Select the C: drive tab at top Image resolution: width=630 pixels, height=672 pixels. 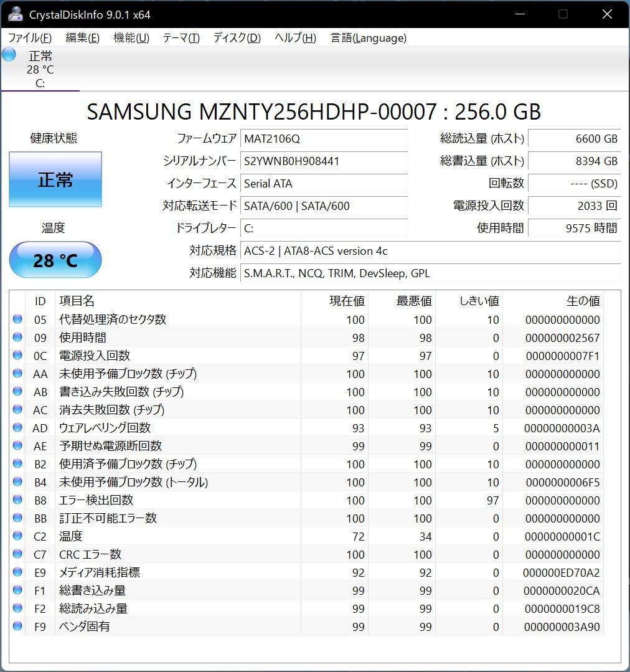40,69
